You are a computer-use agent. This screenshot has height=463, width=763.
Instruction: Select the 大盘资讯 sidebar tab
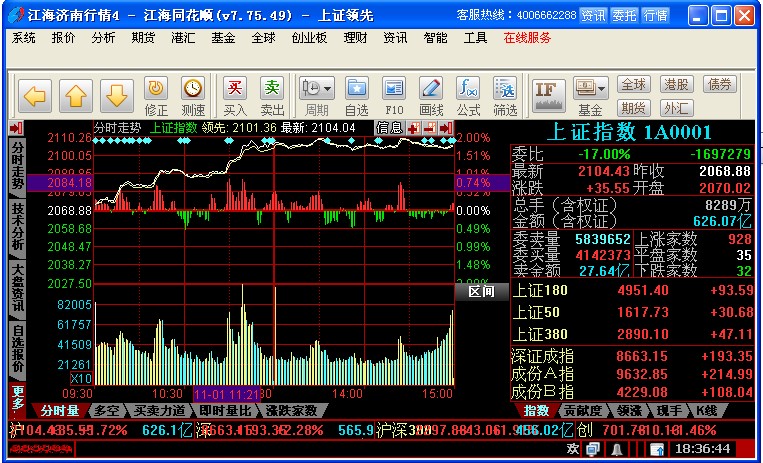coord(18,288)
